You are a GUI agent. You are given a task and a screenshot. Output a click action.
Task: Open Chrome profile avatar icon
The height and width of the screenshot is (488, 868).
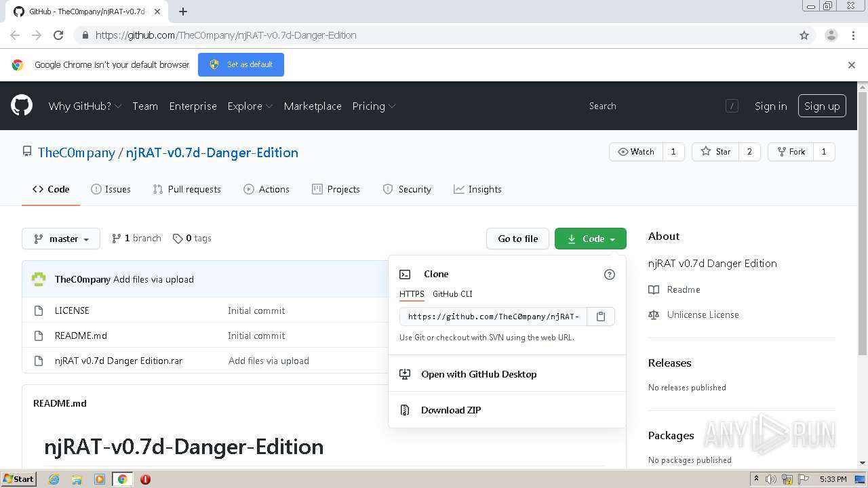click(831, 35)
